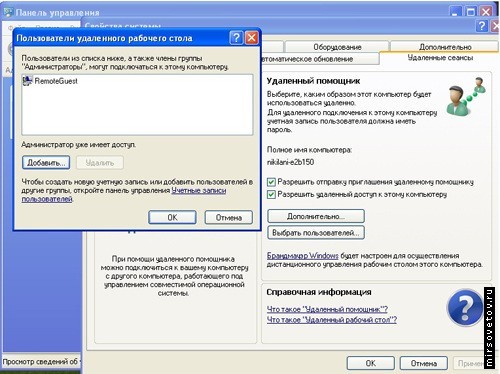
Task: Select Удаленные сеансы tab
Action: point(440,58)
